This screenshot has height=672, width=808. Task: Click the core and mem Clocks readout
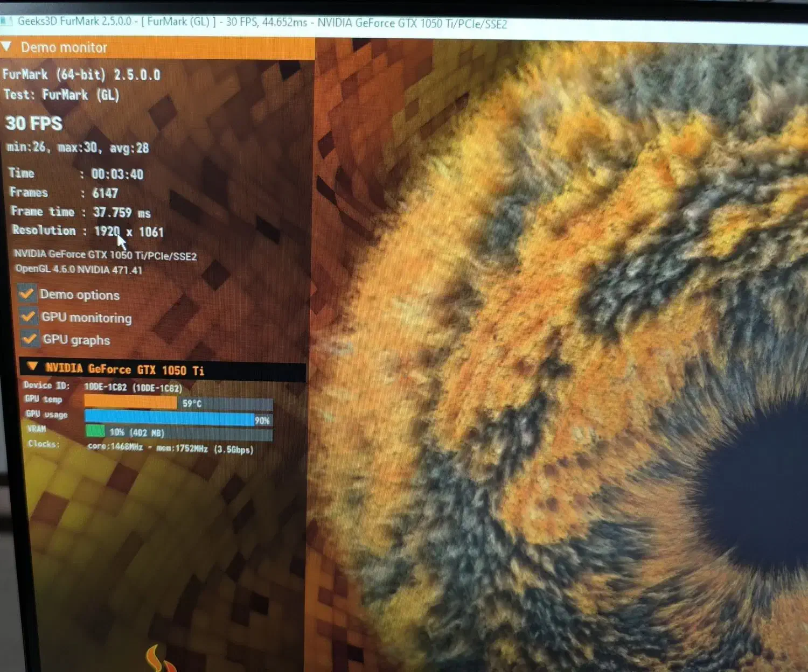(170, 447)
